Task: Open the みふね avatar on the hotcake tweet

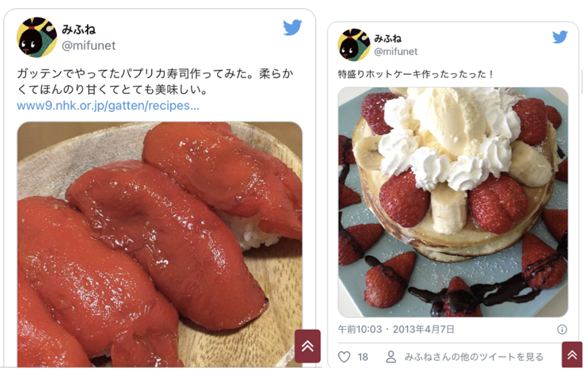Action: 354,44
